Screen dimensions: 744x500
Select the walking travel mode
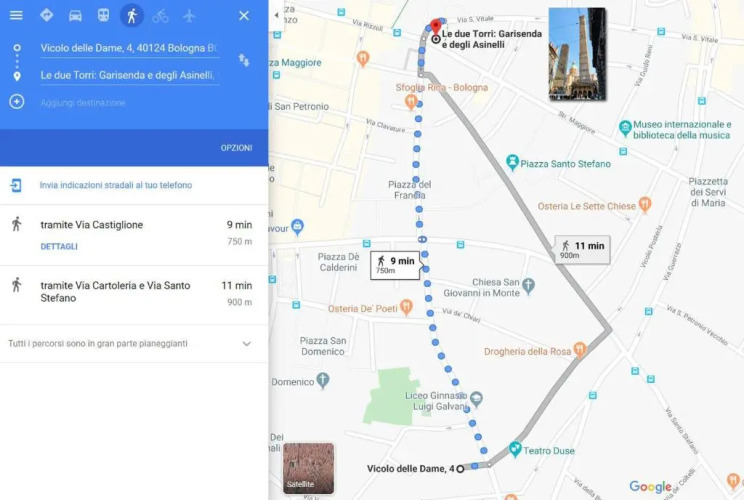point(132,16)
